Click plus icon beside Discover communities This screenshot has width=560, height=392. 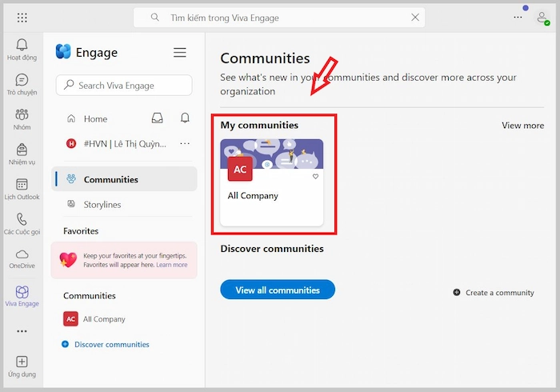[x=65, y=344]
